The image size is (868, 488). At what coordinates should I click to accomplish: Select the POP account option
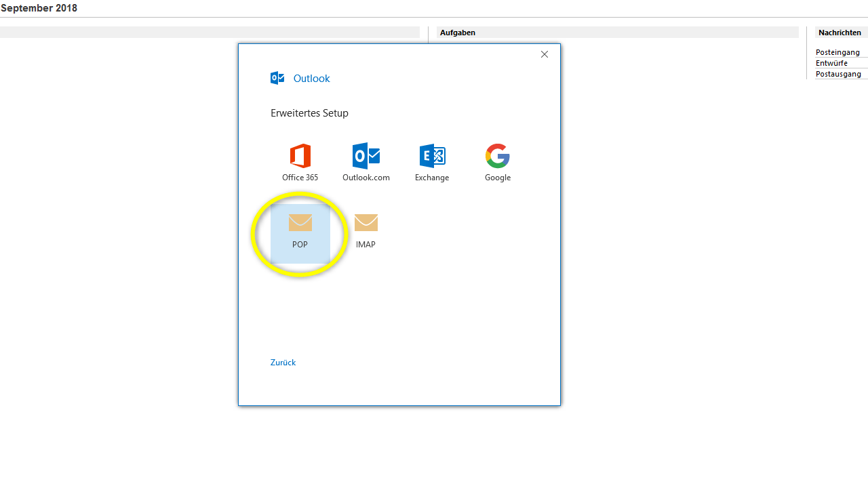pyautogui.click(x=300, y=233)
